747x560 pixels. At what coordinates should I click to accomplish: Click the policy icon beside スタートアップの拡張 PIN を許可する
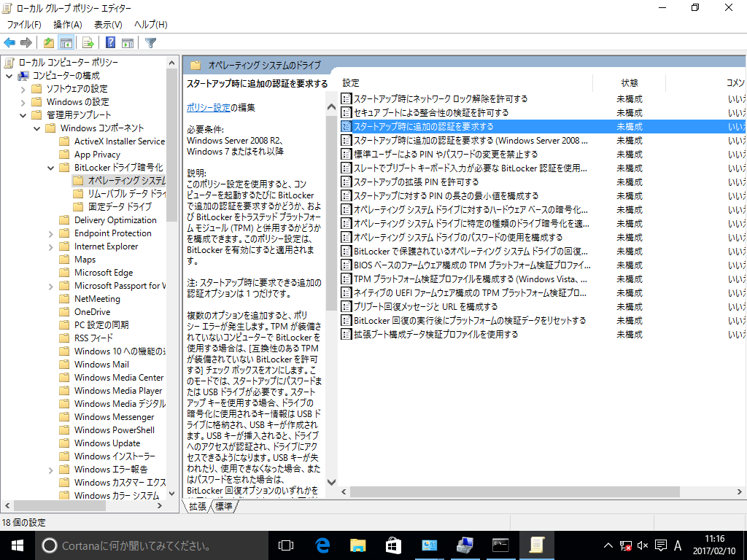(347, 182)
